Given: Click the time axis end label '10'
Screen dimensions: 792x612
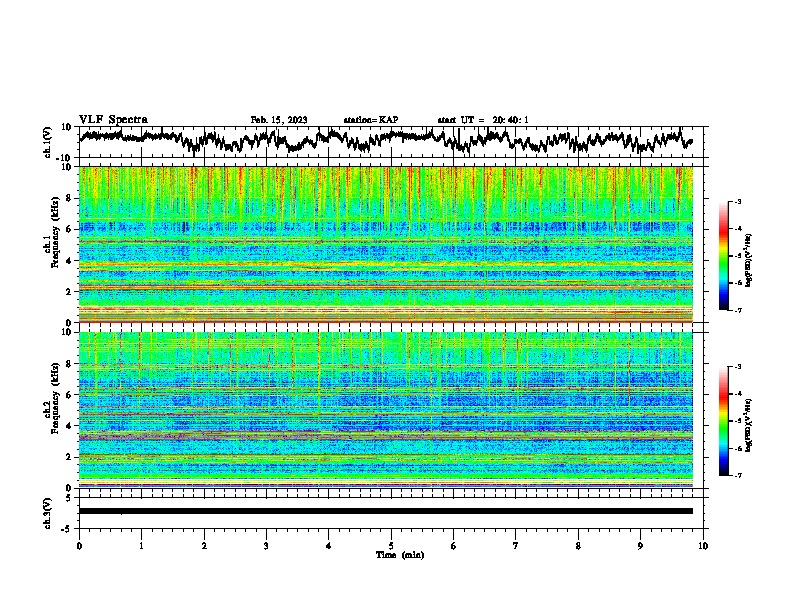Looking at the screenshot, I should coord(703,546).
